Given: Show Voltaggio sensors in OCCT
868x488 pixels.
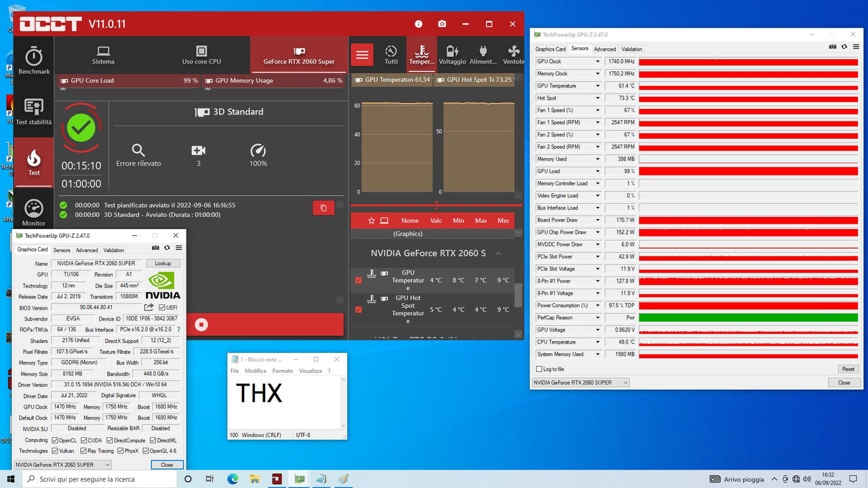Looking at the screenshot, I should 452,55.
